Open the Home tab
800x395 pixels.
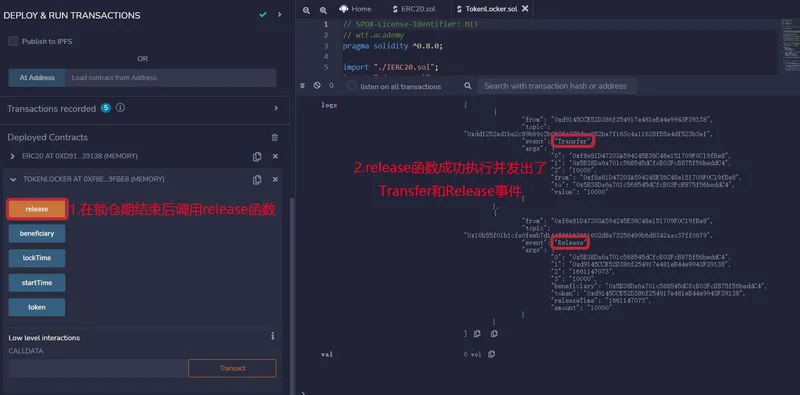click(x=356, y=9)
